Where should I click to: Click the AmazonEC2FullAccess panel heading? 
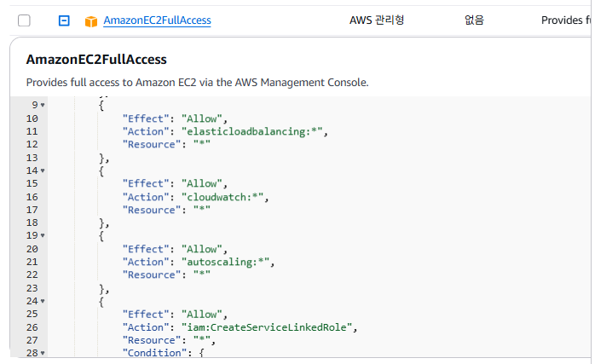96,60
